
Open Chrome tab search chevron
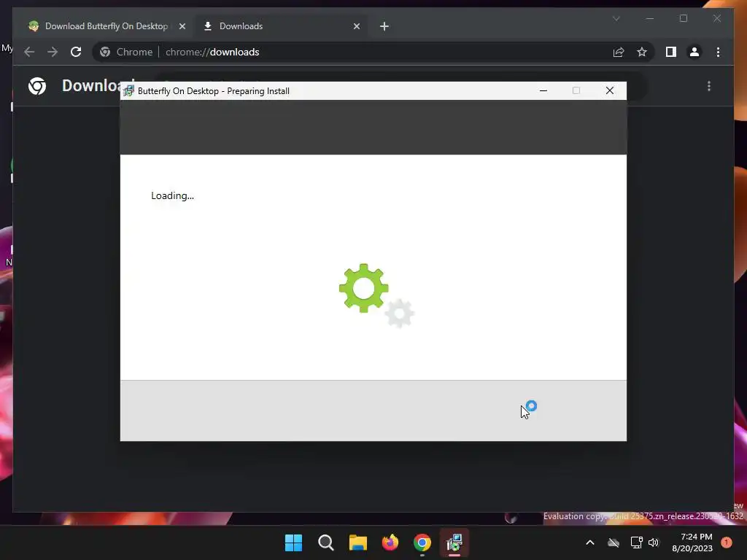click(616, 18)
